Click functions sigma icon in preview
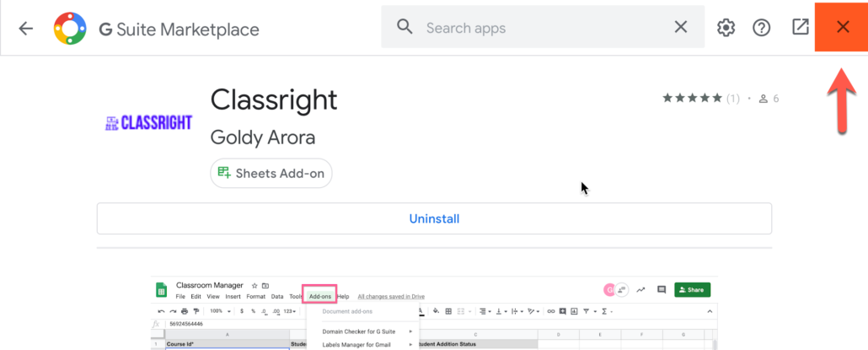 (604, 311)
